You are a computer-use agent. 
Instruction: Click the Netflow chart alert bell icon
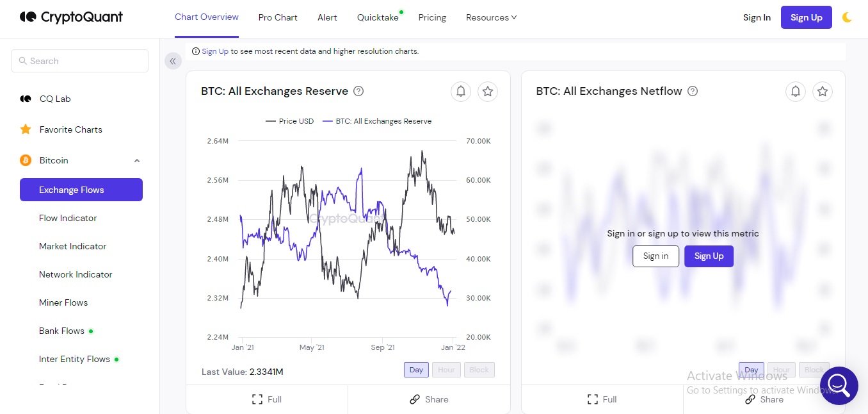[x=796, y=92]
